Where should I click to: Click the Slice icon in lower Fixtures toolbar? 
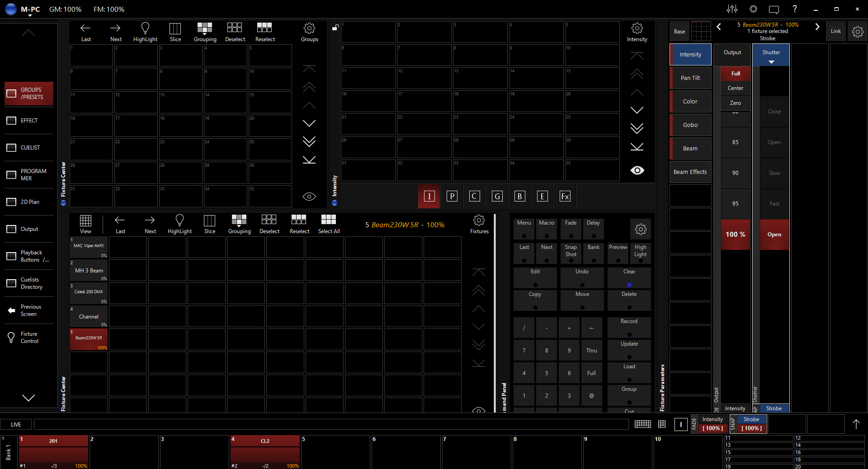click(x=209, y=221)
